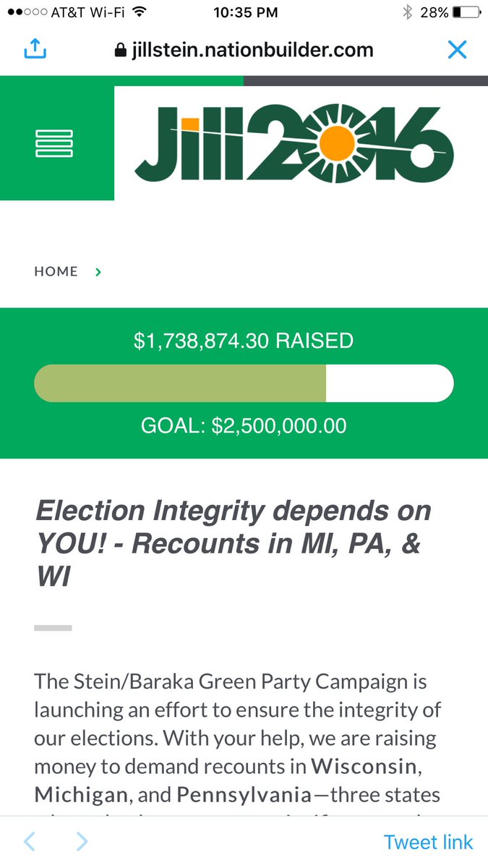Open the hamburger menu

[x=55, y=143]
